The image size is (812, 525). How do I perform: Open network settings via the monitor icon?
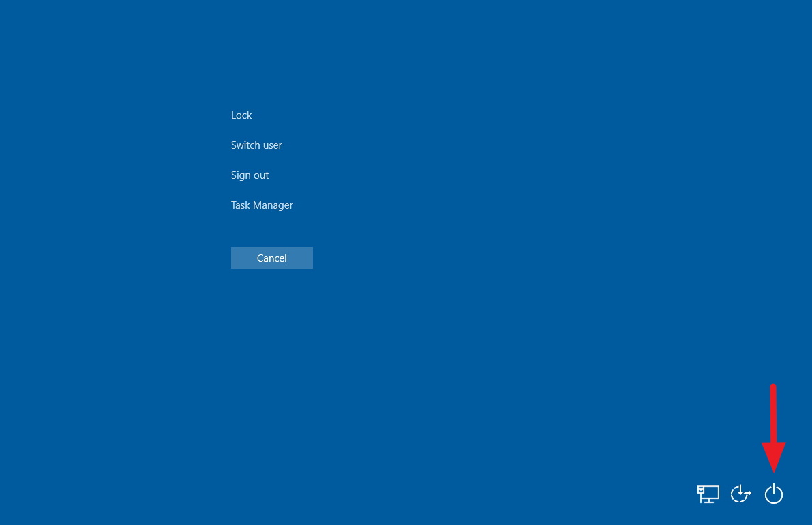[708, 494]
